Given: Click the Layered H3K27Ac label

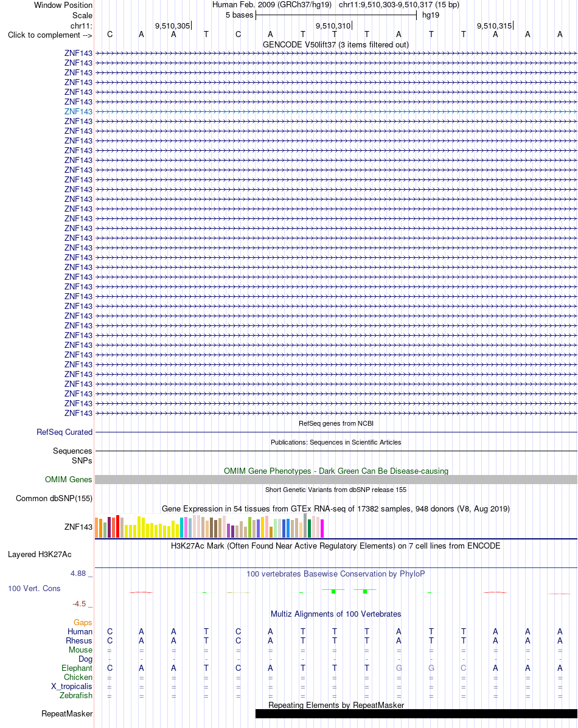Looking at the screenshot, I should pos(40,554).
